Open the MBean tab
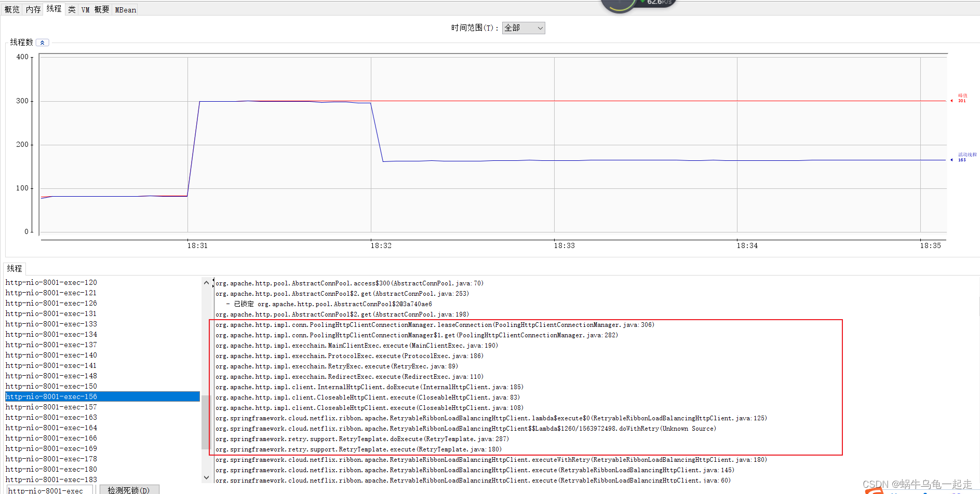 tap(125, 9)
